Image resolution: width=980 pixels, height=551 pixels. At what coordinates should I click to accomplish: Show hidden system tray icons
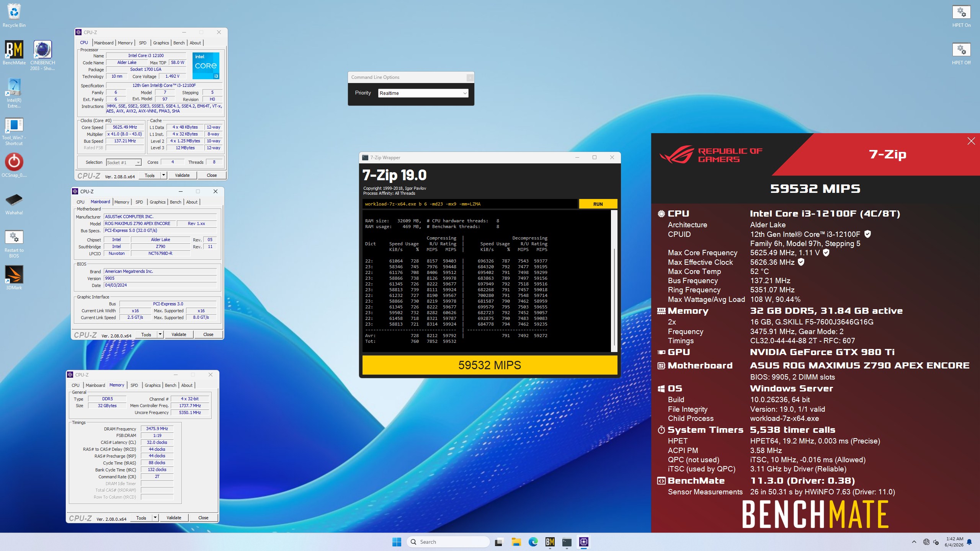click(914, 542)
